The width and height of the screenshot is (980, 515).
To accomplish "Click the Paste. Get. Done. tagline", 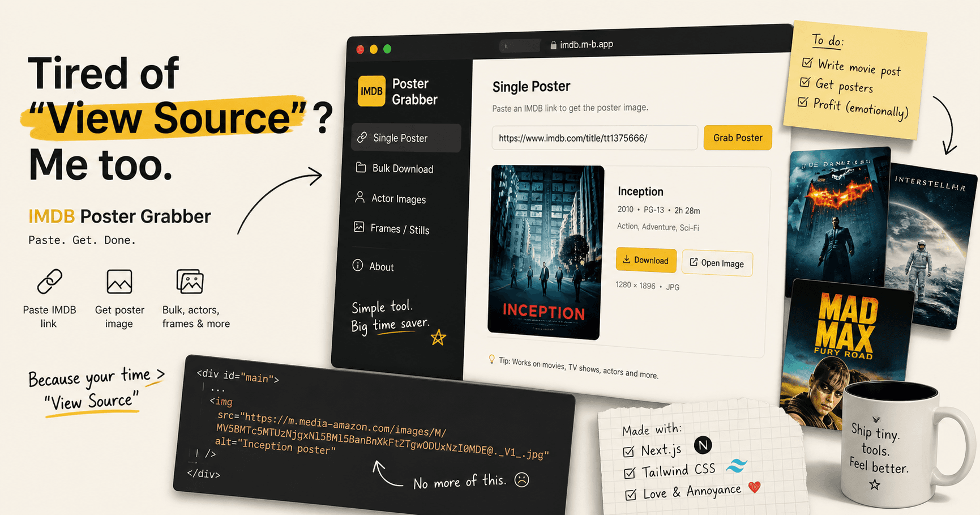I will (x=82, y=240).
